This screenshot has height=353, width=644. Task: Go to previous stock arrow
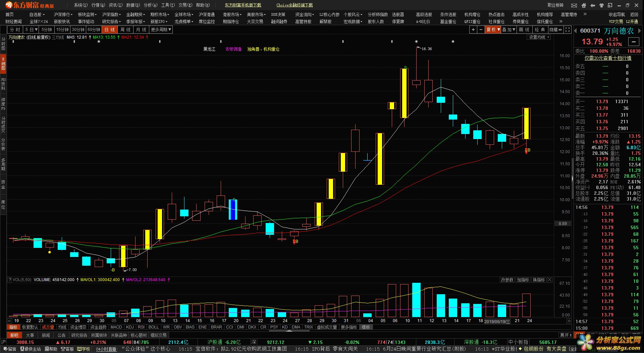[x=576, y=31]
